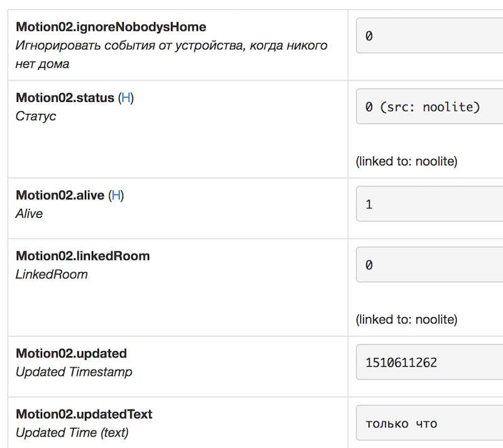Click the 'Updated Timestamp' description text
Screen dimensions: 503x448
point(74,372)
